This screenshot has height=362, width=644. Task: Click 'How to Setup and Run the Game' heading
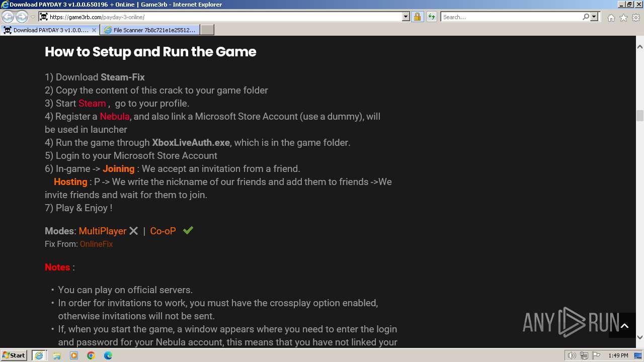click(150, 52)
